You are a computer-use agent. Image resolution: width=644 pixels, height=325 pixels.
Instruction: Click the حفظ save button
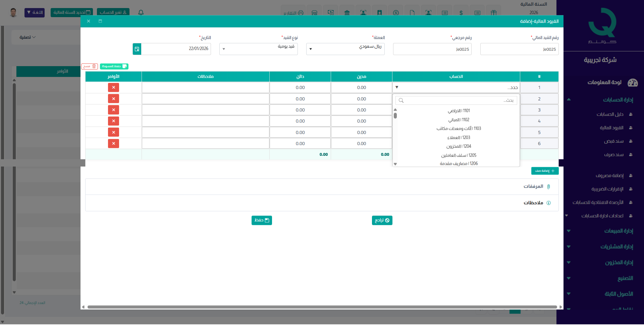coord(262,220)
